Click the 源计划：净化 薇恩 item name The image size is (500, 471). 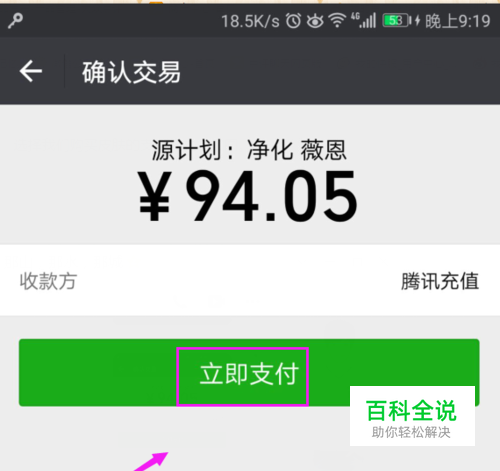pyautogui.click(x=249, y=150)
